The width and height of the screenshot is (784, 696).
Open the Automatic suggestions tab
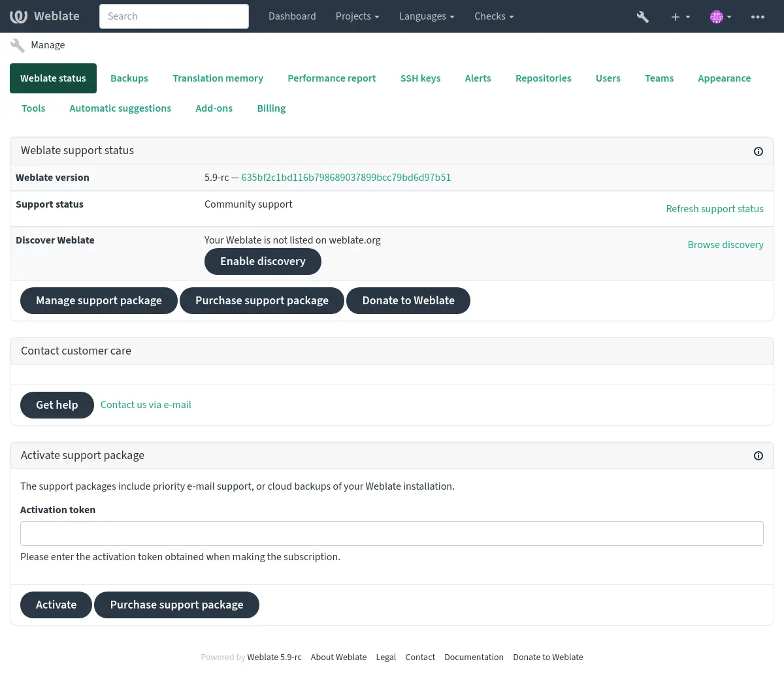pos(120,108)
